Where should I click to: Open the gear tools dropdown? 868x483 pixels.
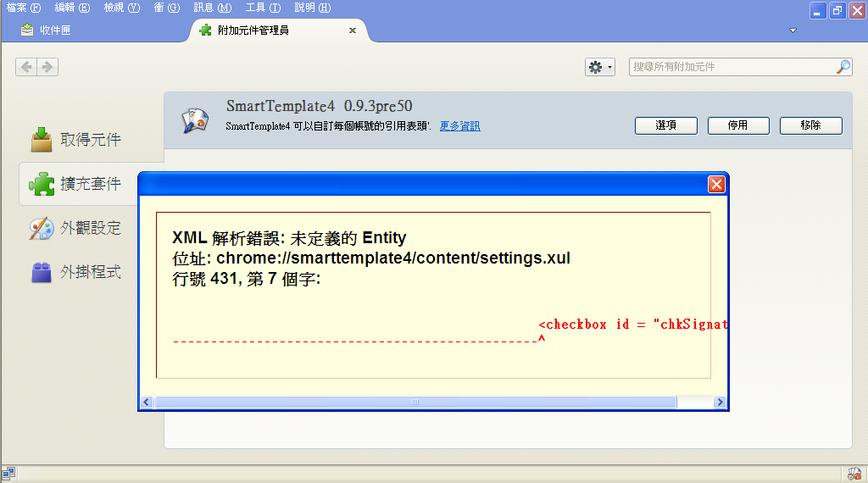[600, 67]
